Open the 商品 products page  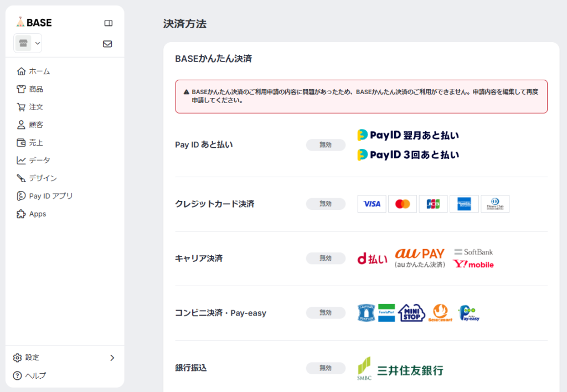[x=36, y=89]
